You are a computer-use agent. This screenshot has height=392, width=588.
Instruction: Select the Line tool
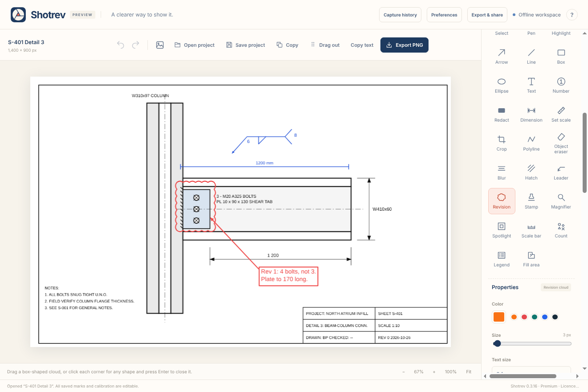click(531, 56)
